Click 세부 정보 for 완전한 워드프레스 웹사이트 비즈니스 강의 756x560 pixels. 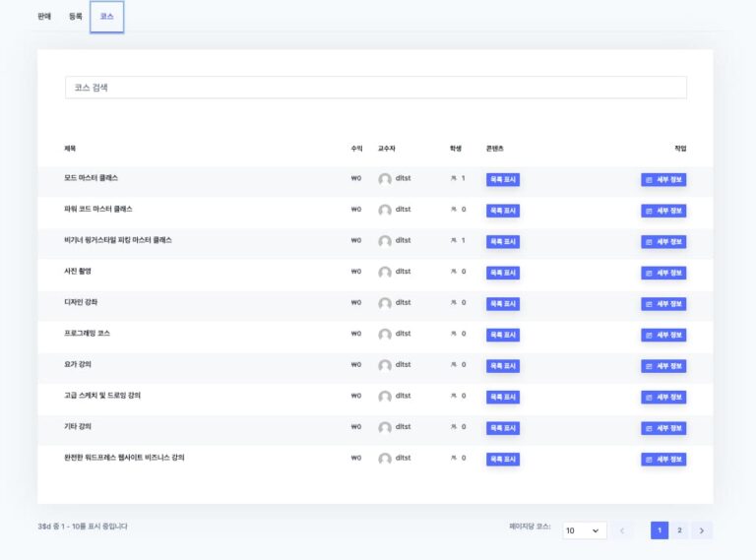tap(663, 459)
